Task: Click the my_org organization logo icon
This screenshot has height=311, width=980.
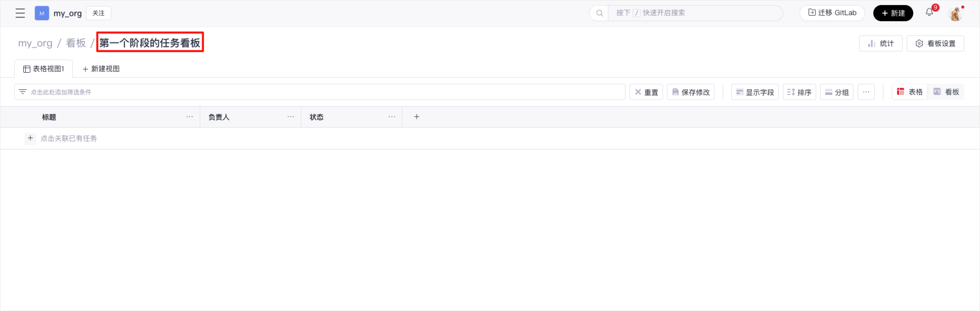Action: click(x=42, y=13)
